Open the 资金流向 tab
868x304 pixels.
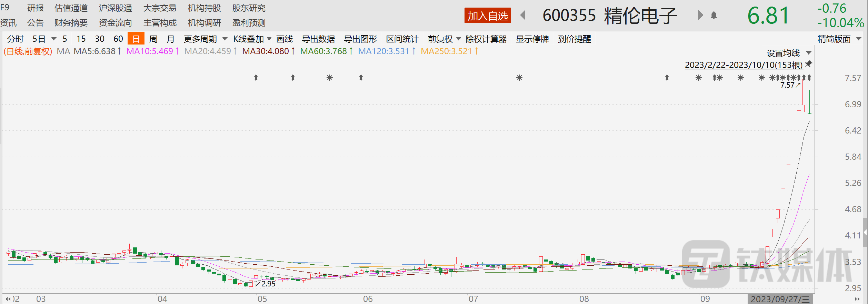[x=115, y=23]
